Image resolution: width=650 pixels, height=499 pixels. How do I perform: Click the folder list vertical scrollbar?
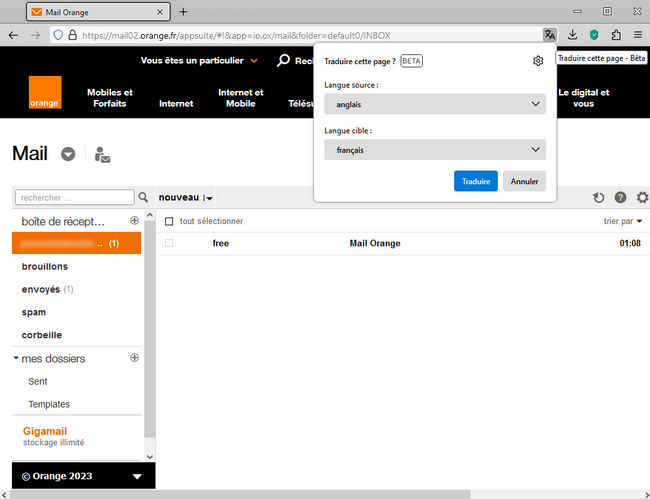tap(150, 329)
